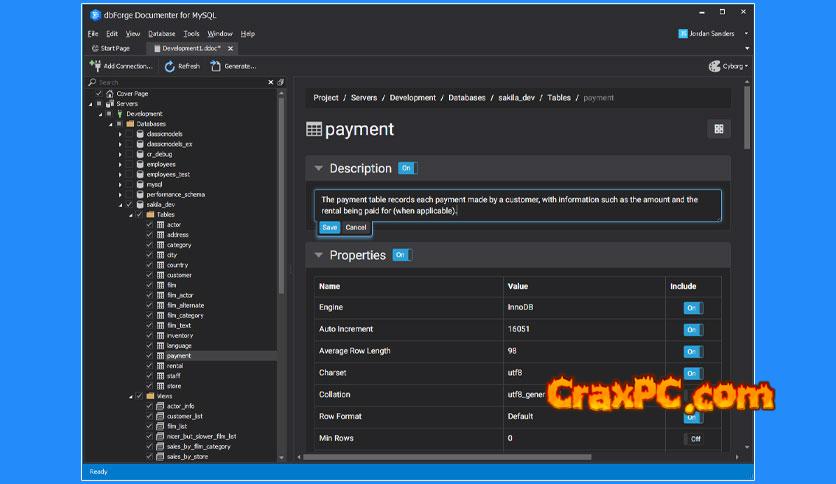This screenshot has height=484, width=836.
Task: Turn on the Min Rows include toggle
Action: [692, 438]
